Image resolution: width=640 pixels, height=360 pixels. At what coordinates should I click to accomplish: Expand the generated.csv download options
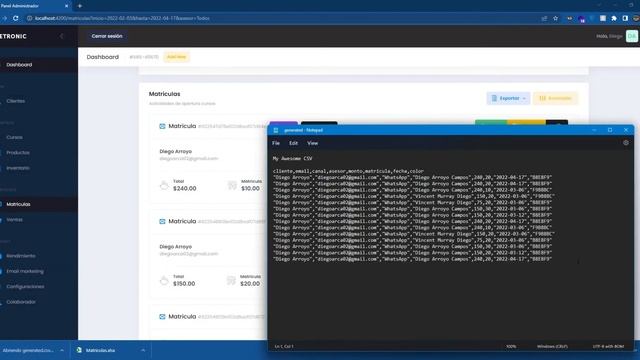tap(62, 350)
